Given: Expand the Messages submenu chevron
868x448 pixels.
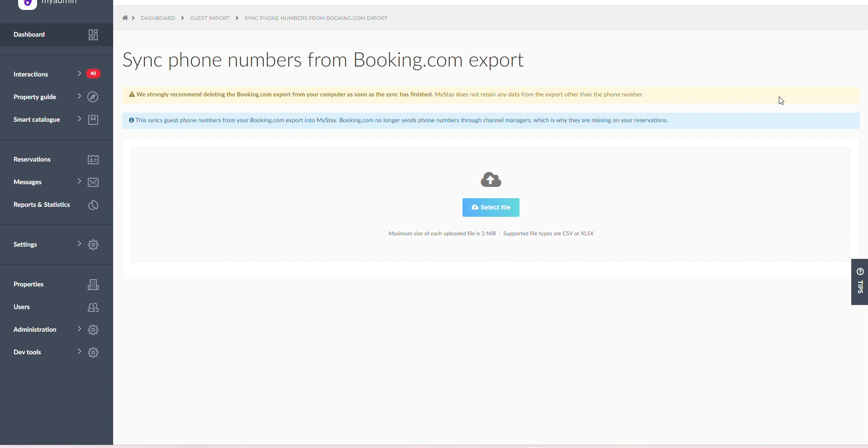Looking at the screenshot, I should (x=79, y=181).
